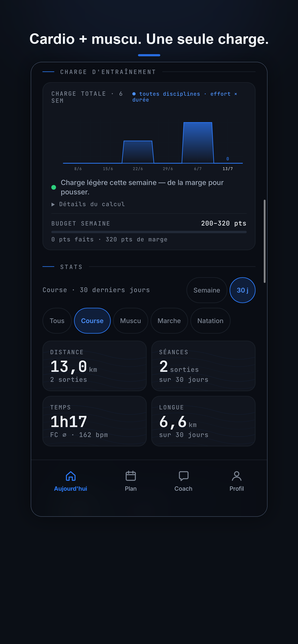The width and height of the screenshot is (298, 644).
Task: Open the Distance 13,0 km card
Action: click(94, 366)
